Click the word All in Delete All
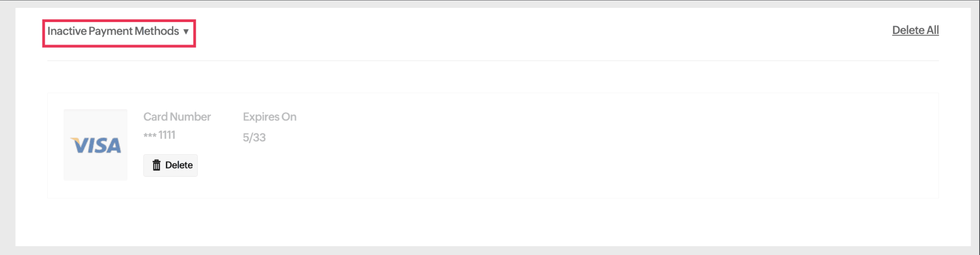This screenshot has height=255, width=980. (932, 30)
